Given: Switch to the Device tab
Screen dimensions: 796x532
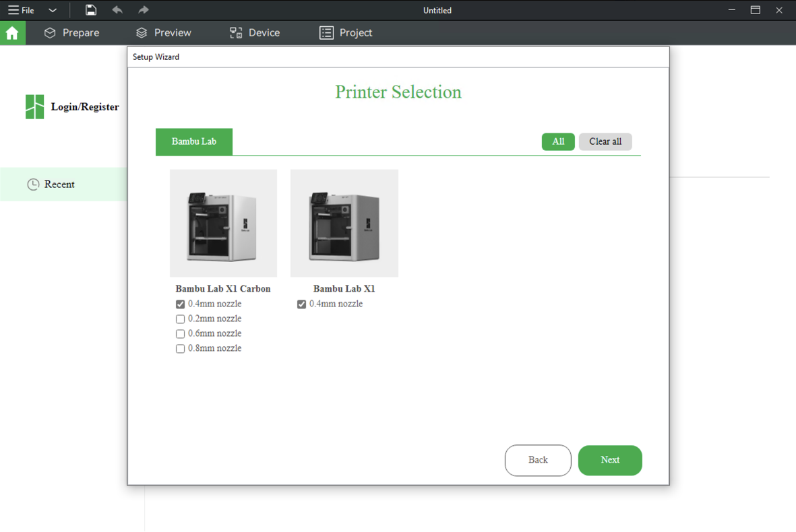Looking at the screenshot, I should 255,33.
